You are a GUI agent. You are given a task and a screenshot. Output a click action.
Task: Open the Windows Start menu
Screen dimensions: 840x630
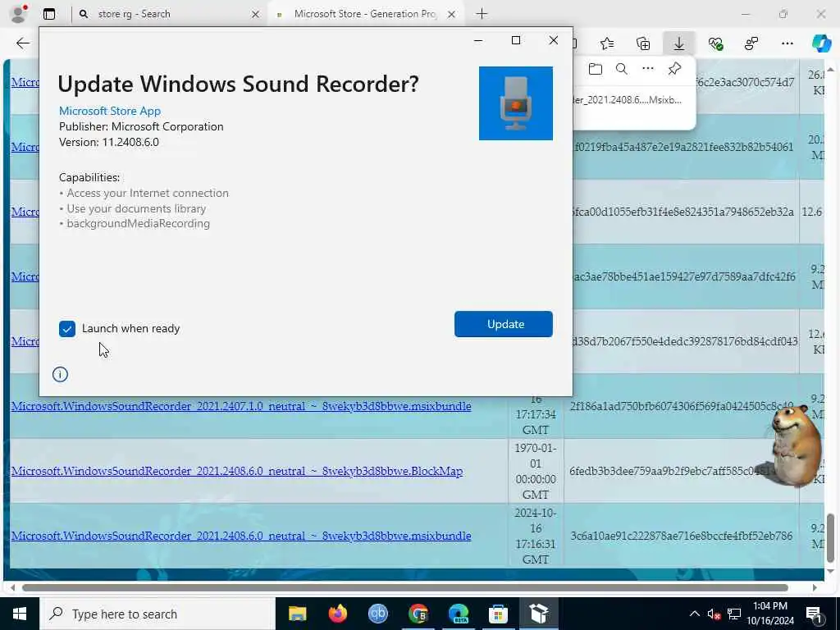[20, 614]
